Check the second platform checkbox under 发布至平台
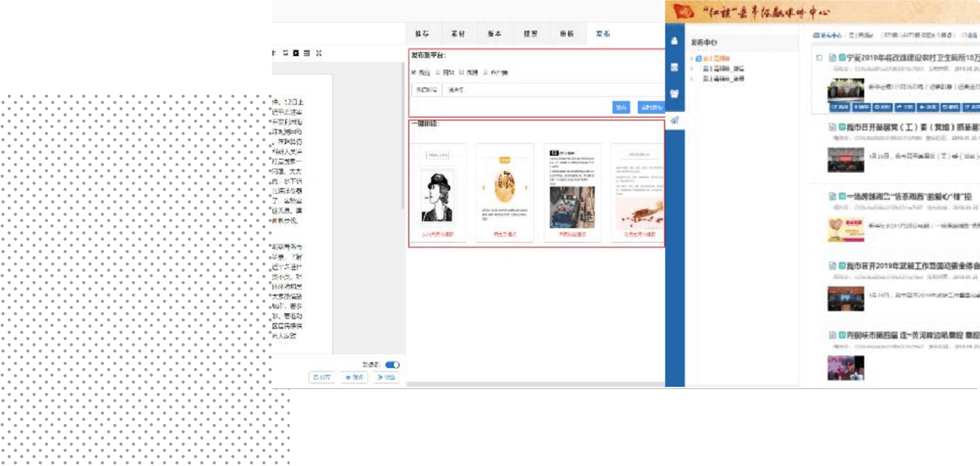Viewport: 980px width, 466px height. coord(437,72)
